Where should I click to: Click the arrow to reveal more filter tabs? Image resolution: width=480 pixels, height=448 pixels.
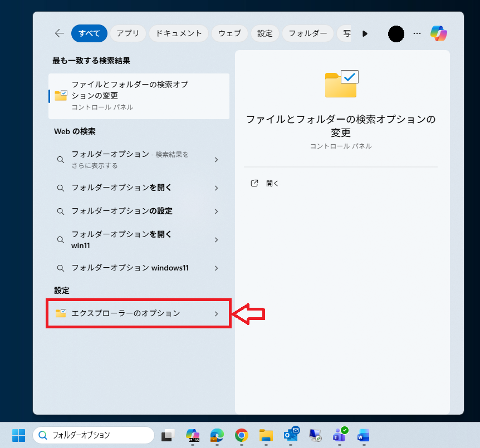click(365, 33)
